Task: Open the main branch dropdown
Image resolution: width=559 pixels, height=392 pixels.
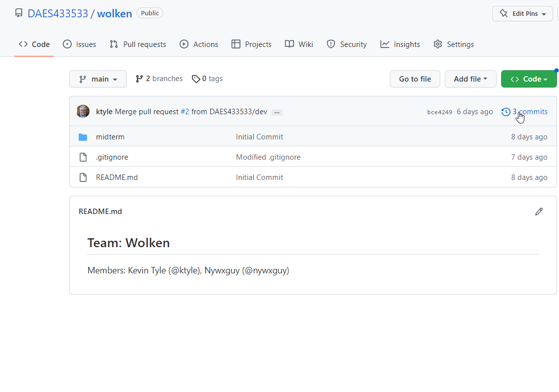Action: 98,79
